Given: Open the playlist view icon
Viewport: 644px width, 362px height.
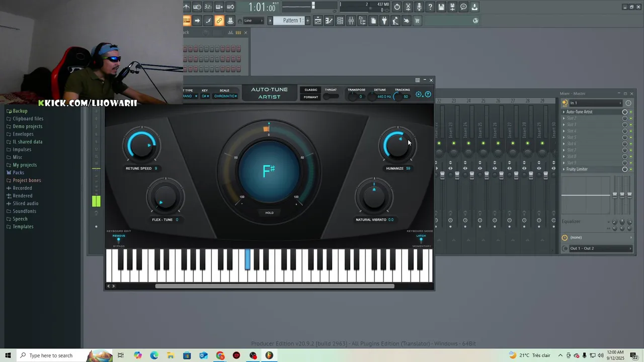Looking at the screenshot, I should click(x=318, y=21).
